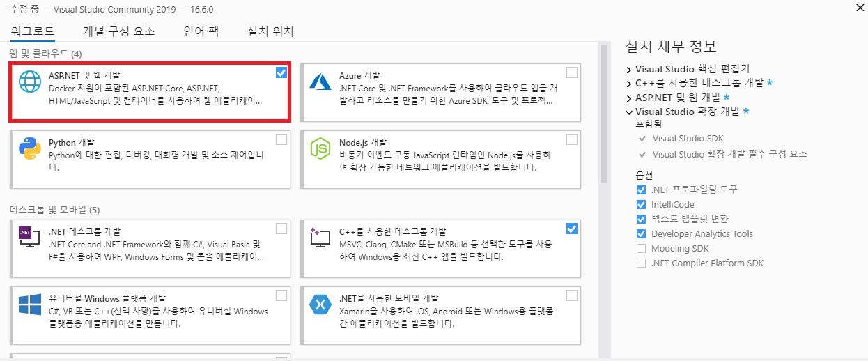Click the Python logo icon

[x=30, y=148]
